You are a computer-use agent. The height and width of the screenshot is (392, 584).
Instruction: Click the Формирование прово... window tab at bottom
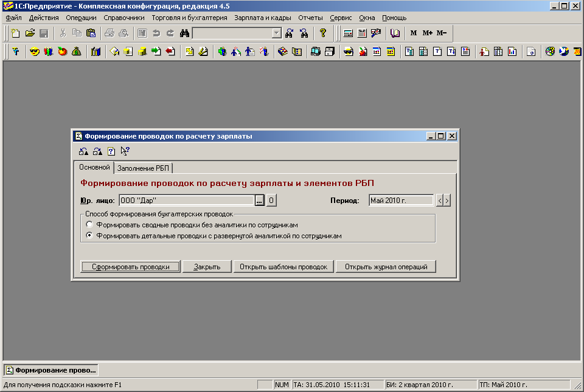tap(51, 370)
